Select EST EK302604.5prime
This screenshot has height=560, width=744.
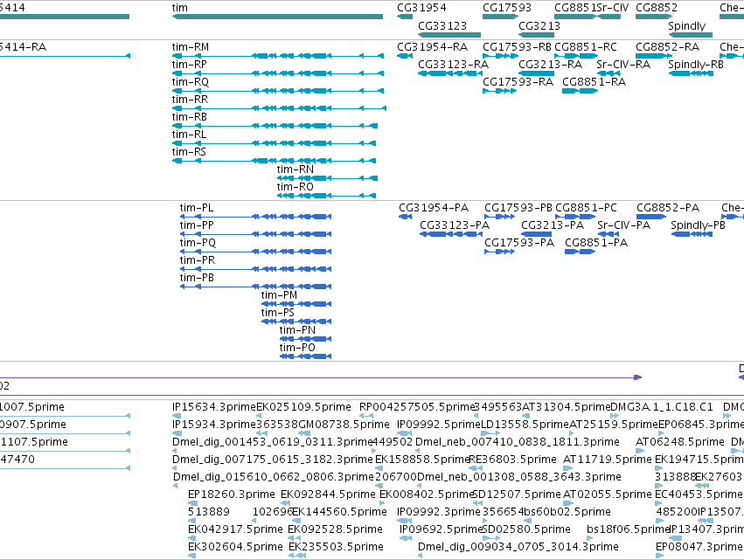tap(235, 547)
